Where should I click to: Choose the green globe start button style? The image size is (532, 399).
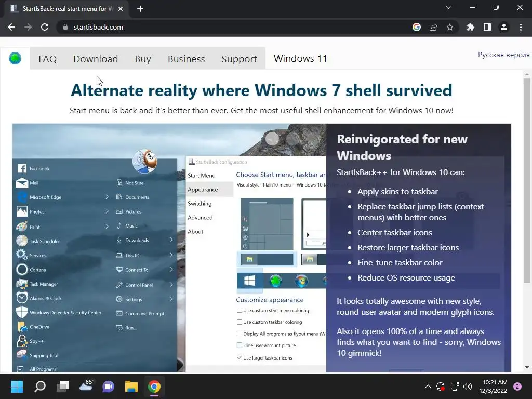tap(275, 281)
